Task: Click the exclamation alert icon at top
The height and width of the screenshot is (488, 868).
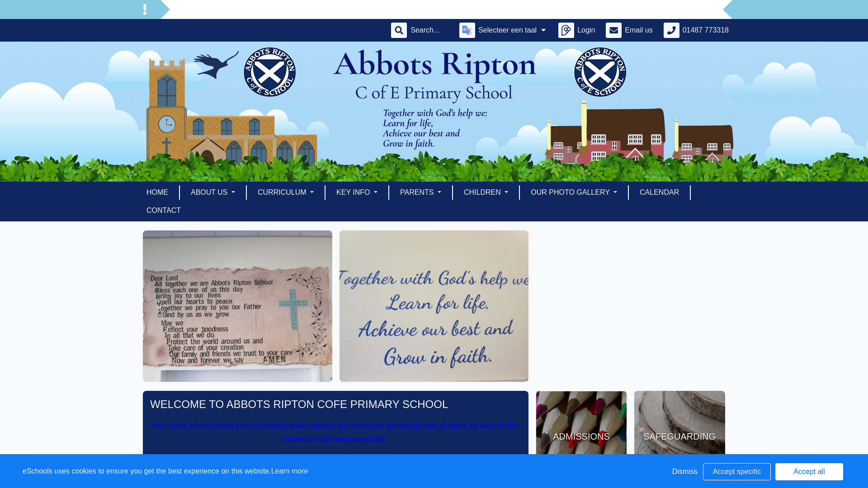Action: point(145,9)
